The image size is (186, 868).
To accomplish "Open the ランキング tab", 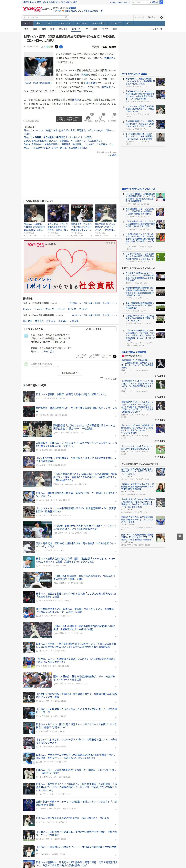I will pyautogui.click(x=115, y=24).
